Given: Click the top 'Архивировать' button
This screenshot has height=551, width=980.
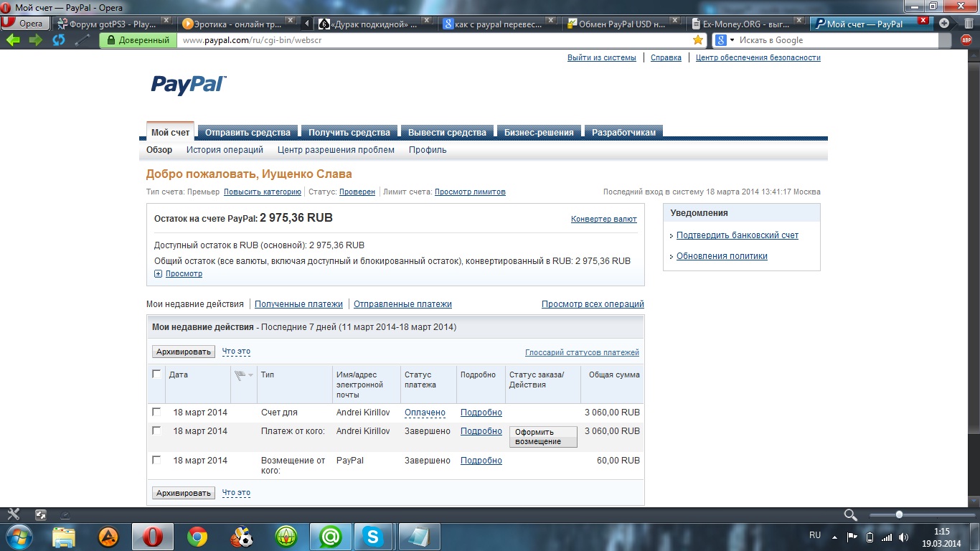Looking at the screenshot, I should click(184, 352).
